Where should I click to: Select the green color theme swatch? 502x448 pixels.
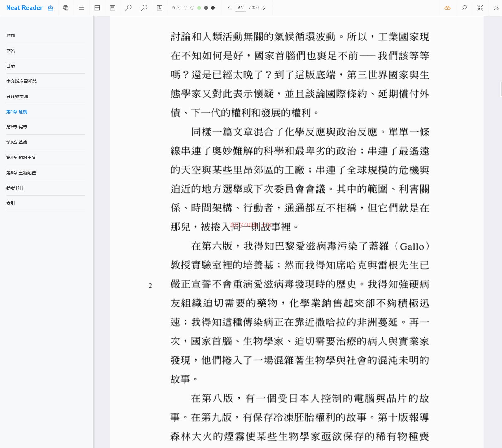[199, 8]
